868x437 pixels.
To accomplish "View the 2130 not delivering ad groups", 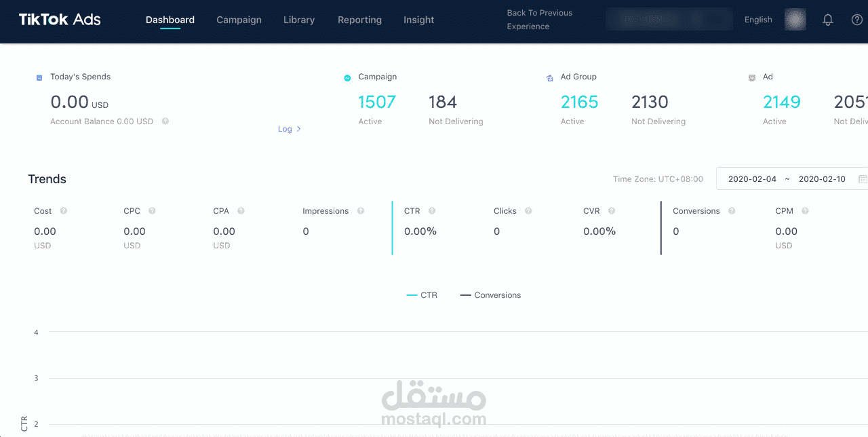I will (x=650, y=102).
